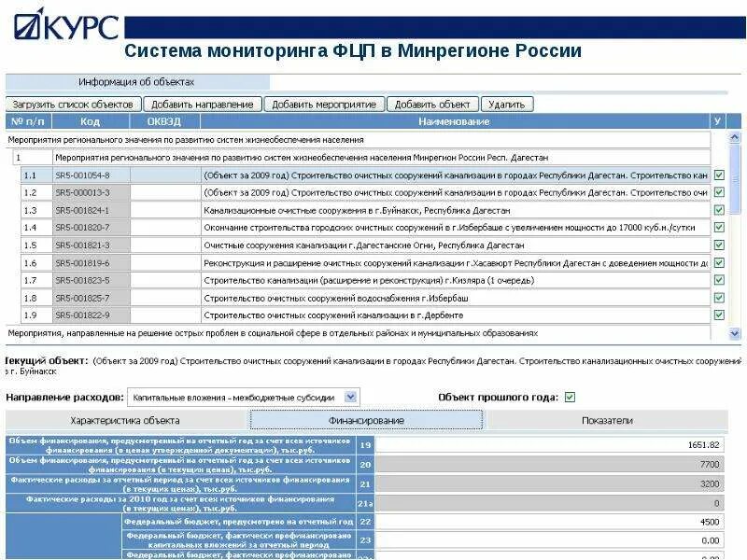Switch to Характеристика объекта tab
The image size is (747, 560).
click(125, 421)
